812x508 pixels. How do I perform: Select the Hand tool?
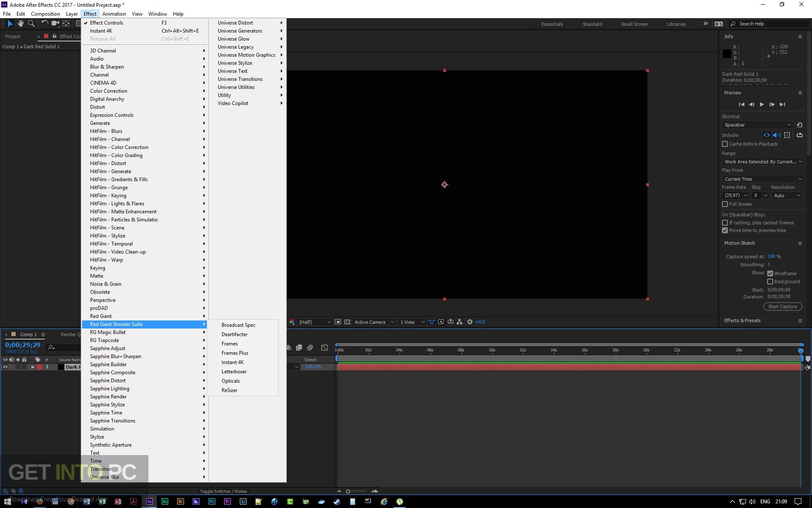tap(20, 24)
